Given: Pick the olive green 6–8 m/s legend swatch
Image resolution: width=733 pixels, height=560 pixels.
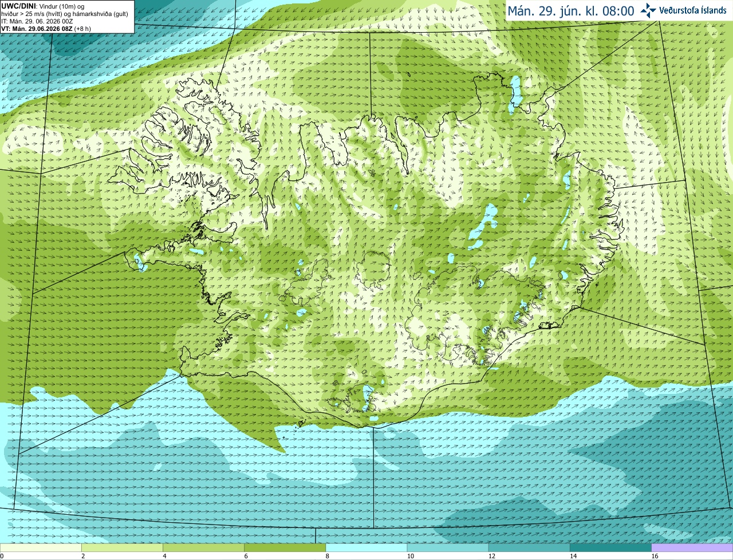Looking at the screenshot, I should pos(285,548).
